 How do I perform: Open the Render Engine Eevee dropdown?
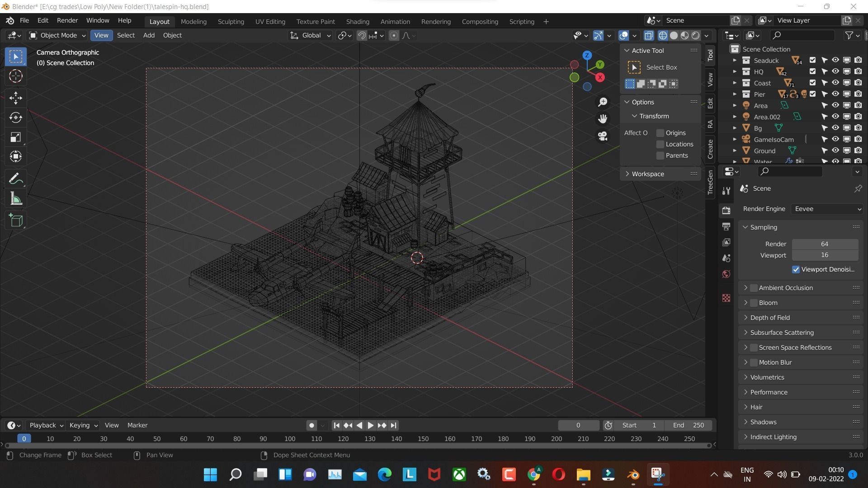point(827,209)
